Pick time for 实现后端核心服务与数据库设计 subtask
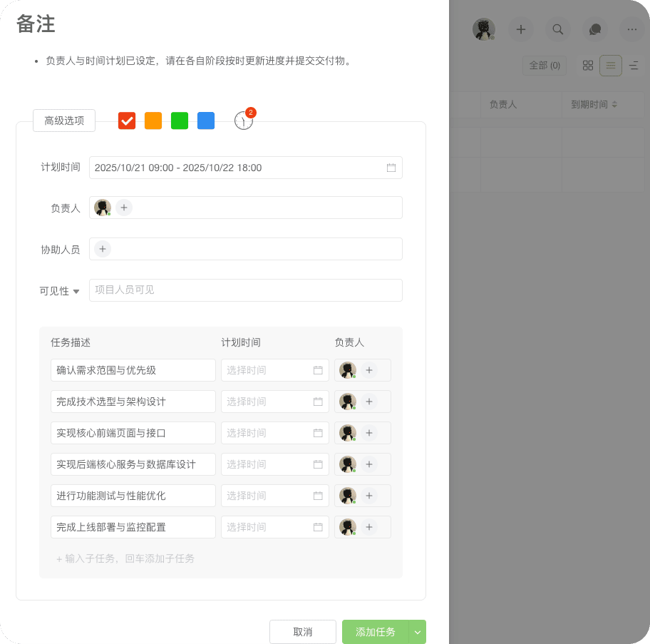The height and width of the screenshot is (644, 650). [275, 464]
